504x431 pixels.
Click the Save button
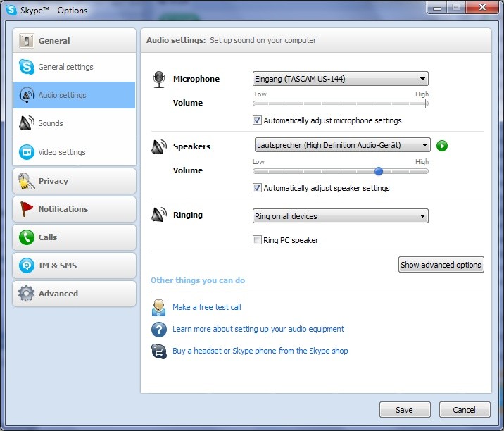point(405,410)
